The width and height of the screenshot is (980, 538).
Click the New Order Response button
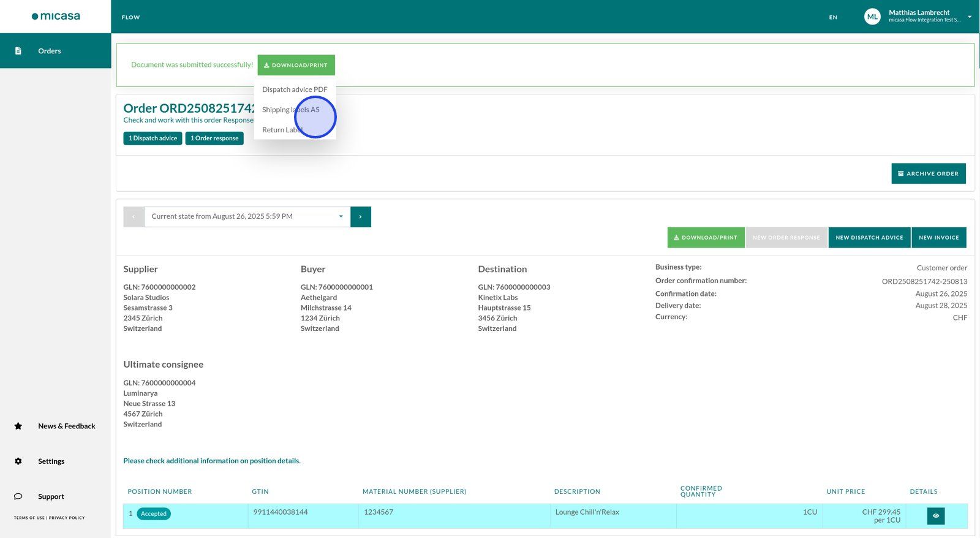[x=786, y=238]
